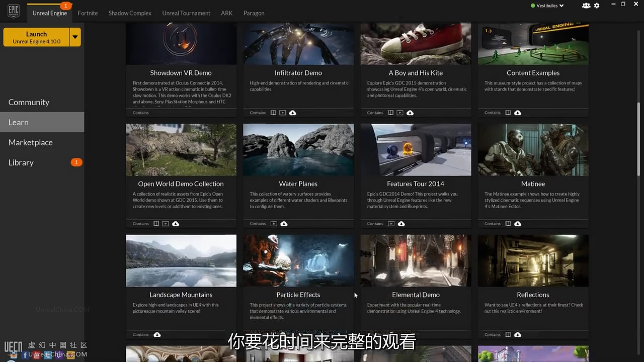
Task: Click cloud download icon on Content Examples
Action: click(x=518, y=113)
